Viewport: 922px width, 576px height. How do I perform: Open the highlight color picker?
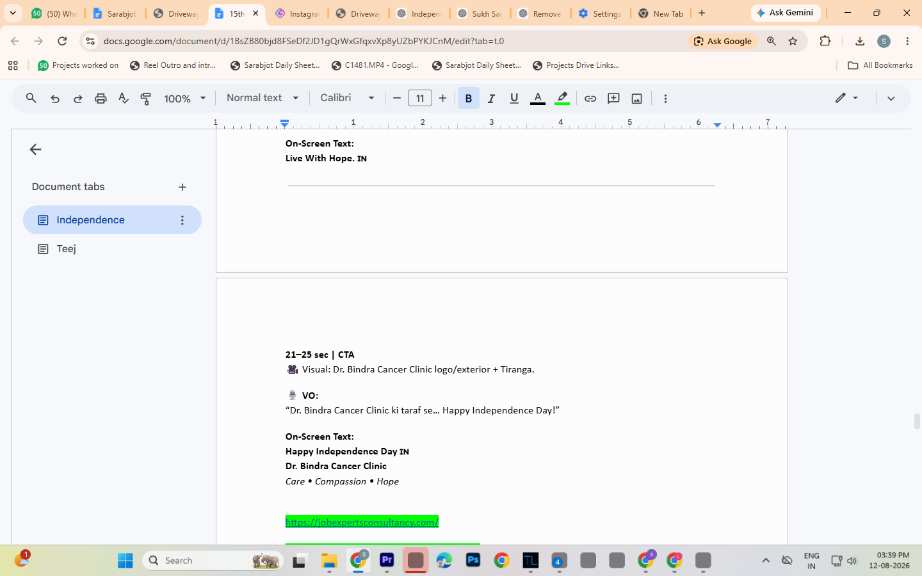pos(562,99)
